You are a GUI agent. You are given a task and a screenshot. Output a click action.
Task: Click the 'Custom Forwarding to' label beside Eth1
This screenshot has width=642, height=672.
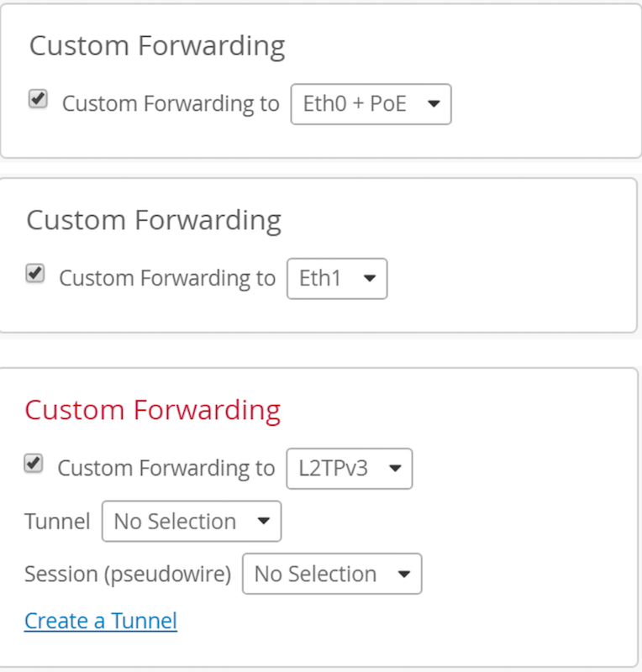coord(167,278)
